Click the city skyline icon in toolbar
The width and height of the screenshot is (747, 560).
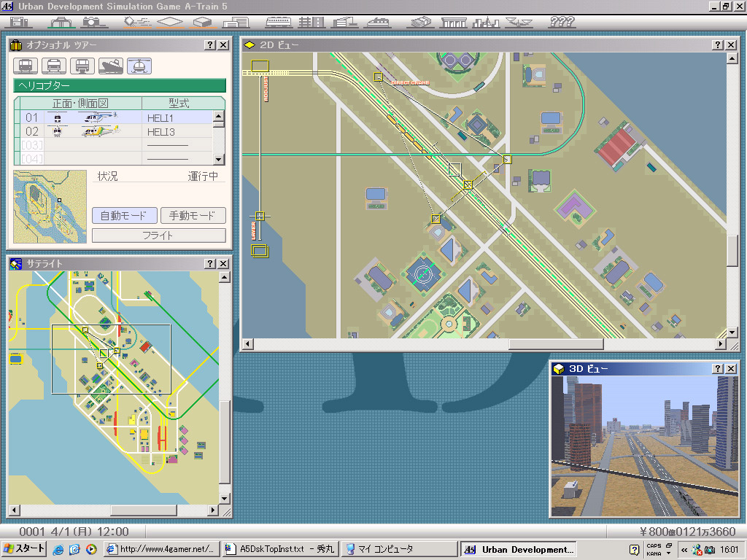pos(485,21)
